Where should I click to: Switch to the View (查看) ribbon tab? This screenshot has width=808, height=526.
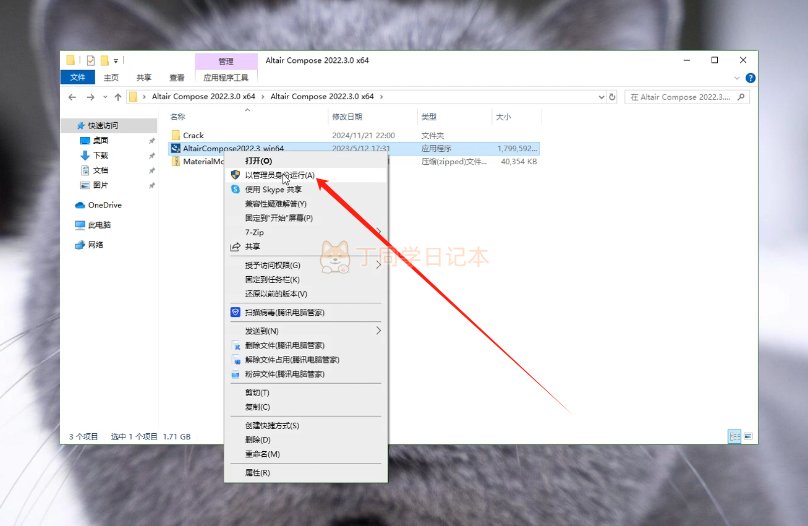(x=177, y=78)
